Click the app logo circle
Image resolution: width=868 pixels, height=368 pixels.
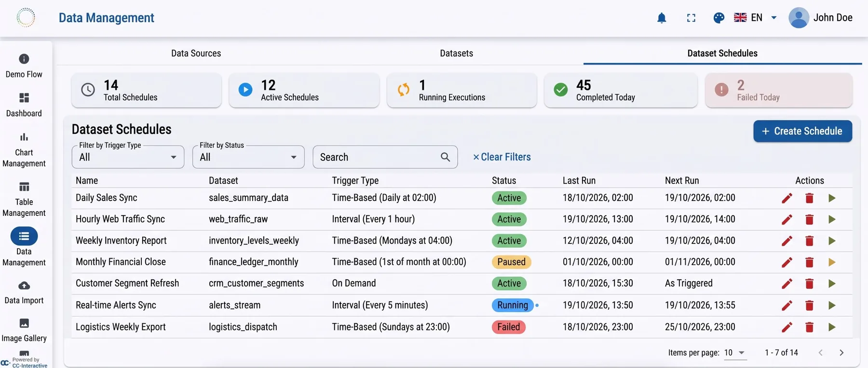tap(26, 18)
